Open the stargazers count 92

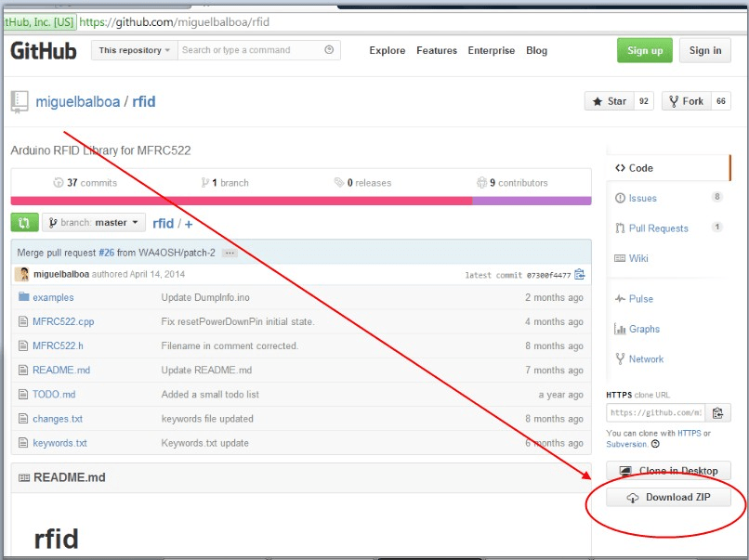pyautogui.click(x=644, y=101)
